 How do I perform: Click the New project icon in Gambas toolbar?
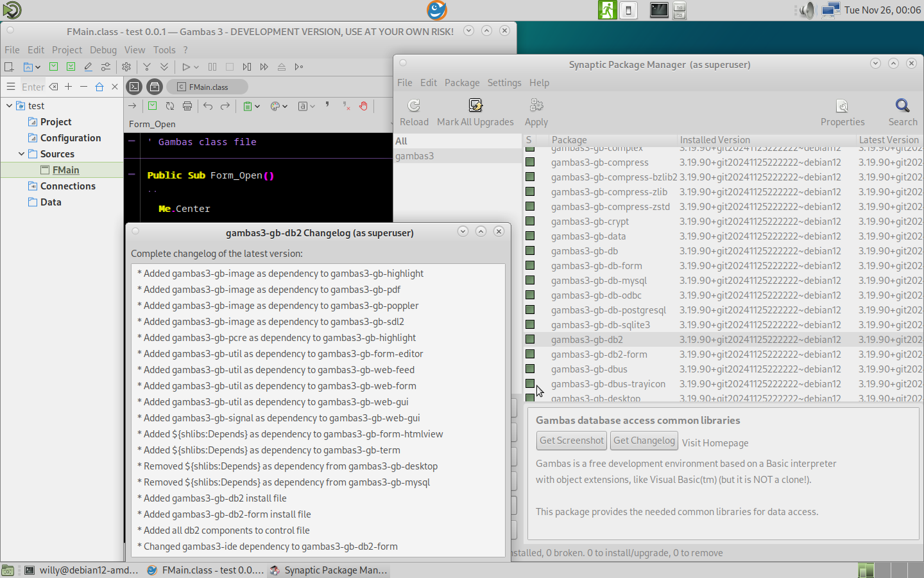pyautogui.click(x=9, y=67)
